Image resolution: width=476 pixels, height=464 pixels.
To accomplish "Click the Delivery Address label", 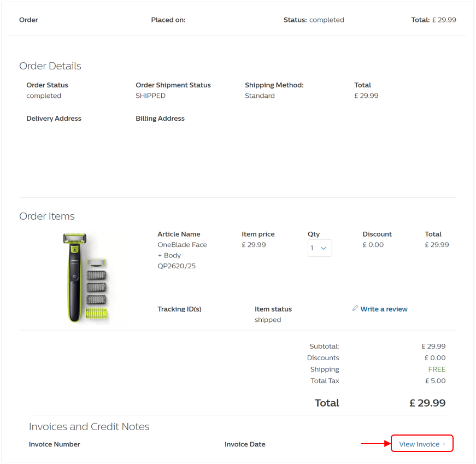I will [54, 119].
